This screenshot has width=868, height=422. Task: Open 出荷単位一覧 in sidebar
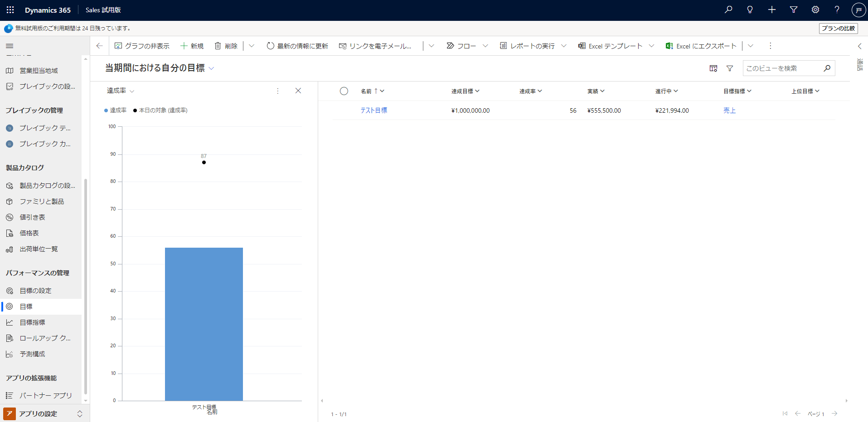(41, 249)
